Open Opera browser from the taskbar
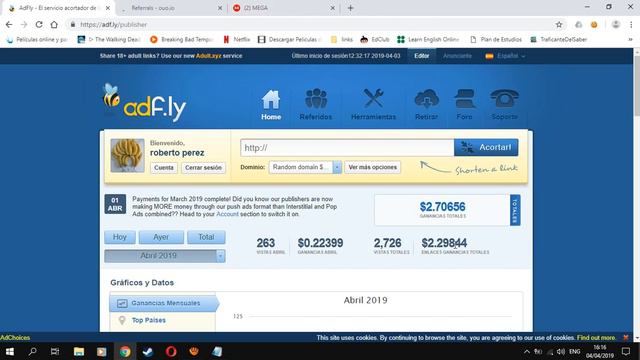The image size is (640, 360). click(171, 351)
